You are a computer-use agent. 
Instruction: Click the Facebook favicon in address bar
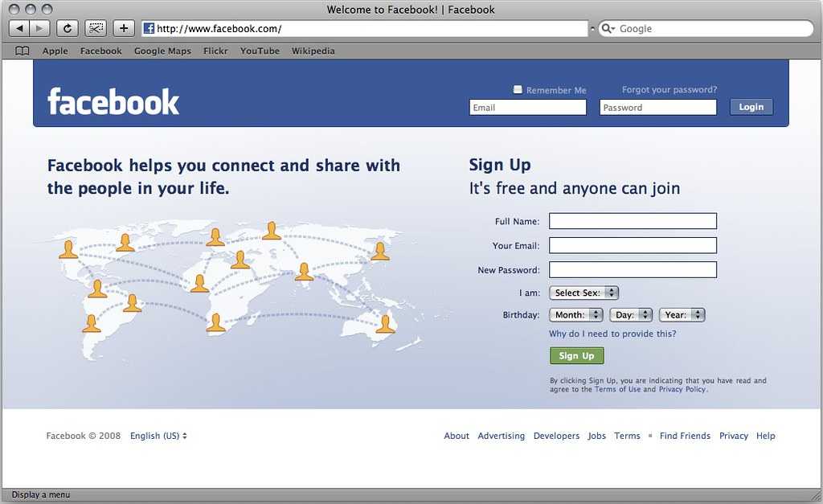(x=149, y=28)
